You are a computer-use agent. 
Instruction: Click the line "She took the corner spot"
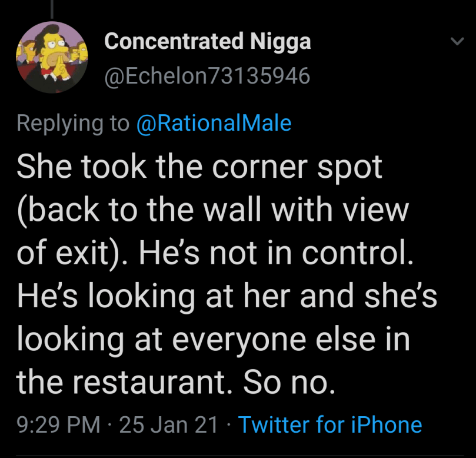pyautogui.click(x=199, y=167)
